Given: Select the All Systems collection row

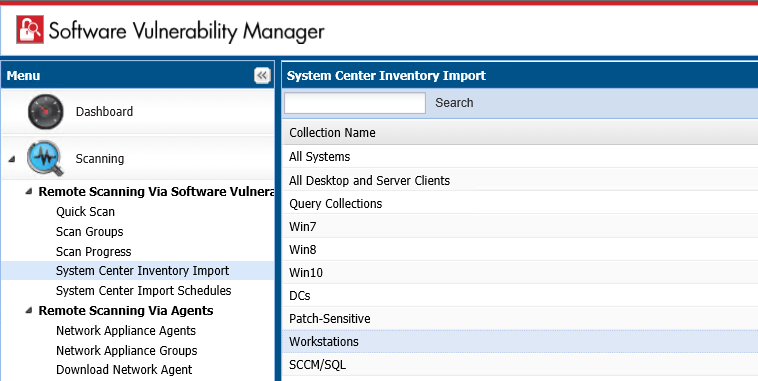Looking at the screenshot, I should (x=520, y=157).
